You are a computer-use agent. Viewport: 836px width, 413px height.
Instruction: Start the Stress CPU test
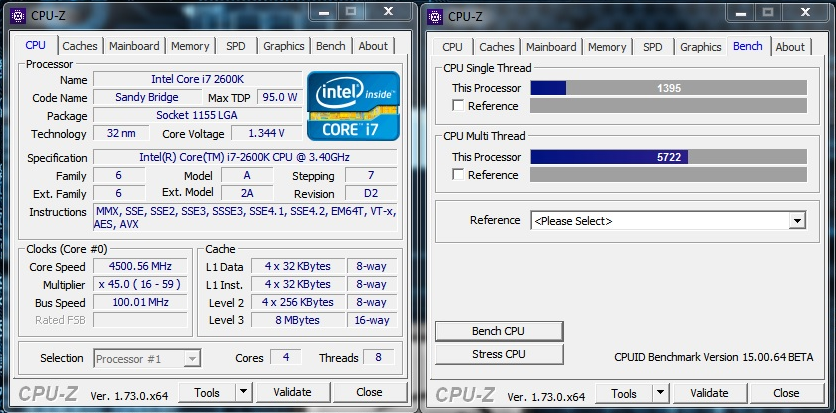click(499, 354)
